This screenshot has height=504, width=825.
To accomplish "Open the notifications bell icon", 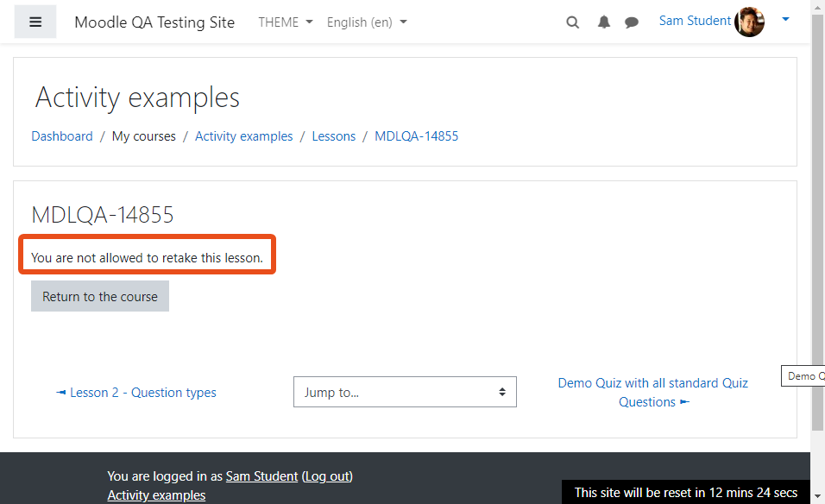I will click(x=604, y=22).
